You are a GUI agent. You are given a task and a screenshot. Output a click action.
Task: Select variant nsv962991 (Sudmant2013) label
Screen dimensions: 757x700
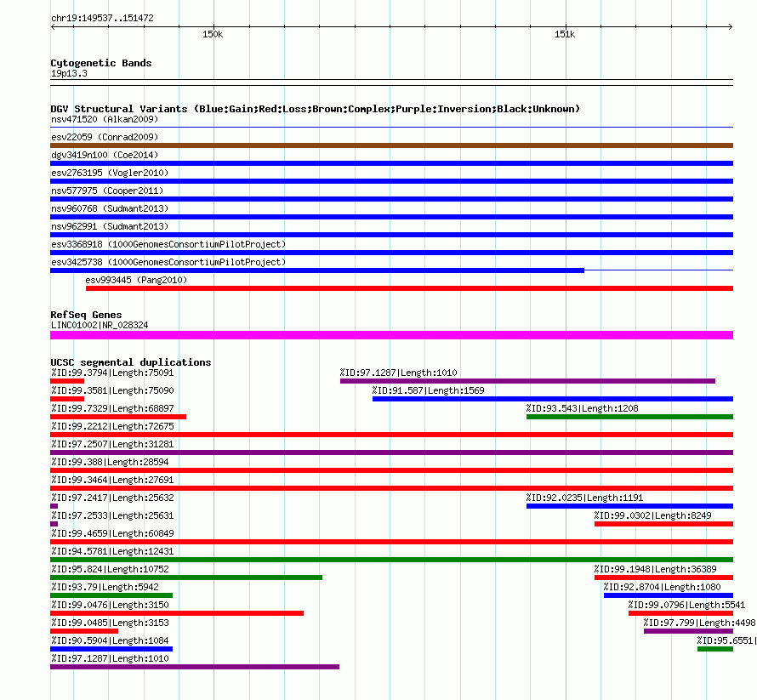coord(110,226)
